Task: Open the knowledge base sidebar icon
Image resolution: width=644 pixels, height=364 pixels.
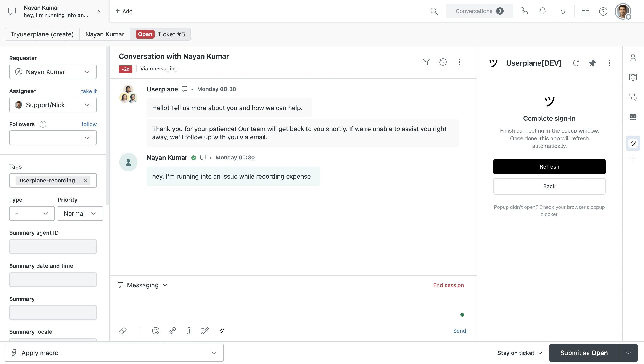Action: point(633,77)
